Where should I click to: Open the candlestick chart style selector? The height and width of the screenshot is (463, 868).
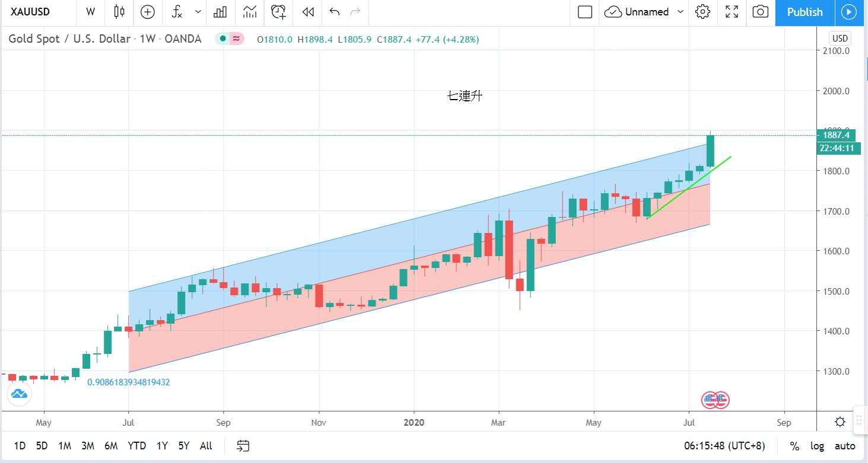(x=119, y=12)
